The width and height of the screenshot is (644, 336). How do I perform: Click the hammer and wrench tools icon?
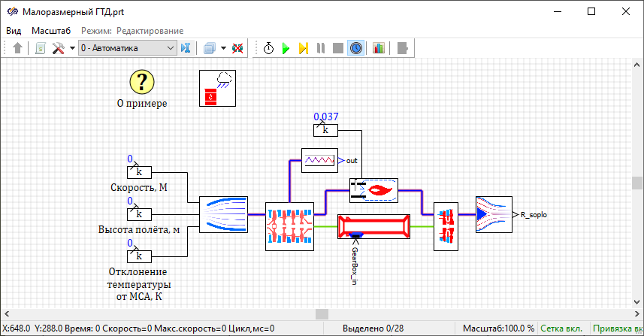(59, 48)
